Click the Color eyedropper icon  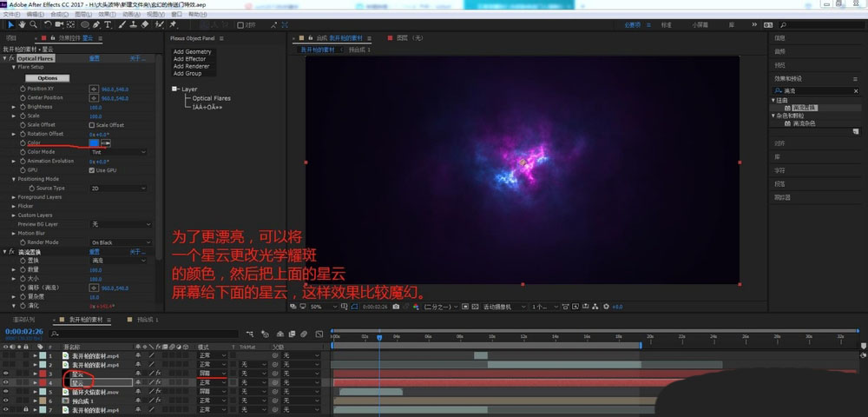[106, 143]
